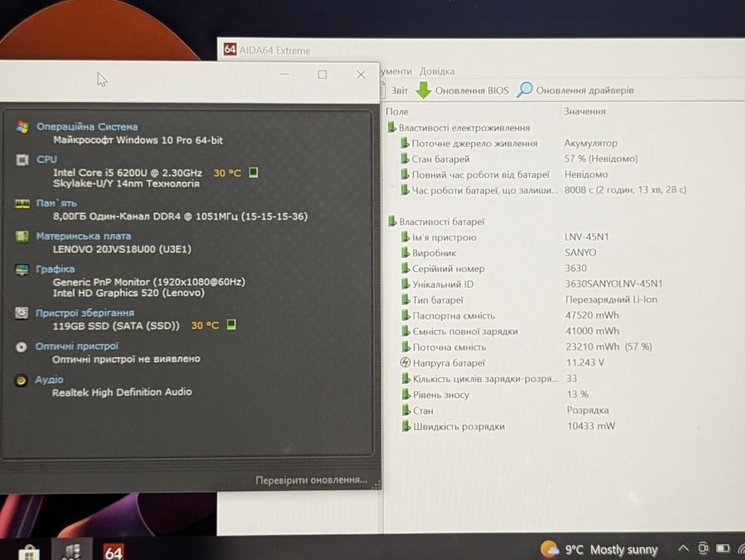Click the Operating System Windows flag icon
Image resolution: width=745 pixels, height=560 pixels.
22,127
